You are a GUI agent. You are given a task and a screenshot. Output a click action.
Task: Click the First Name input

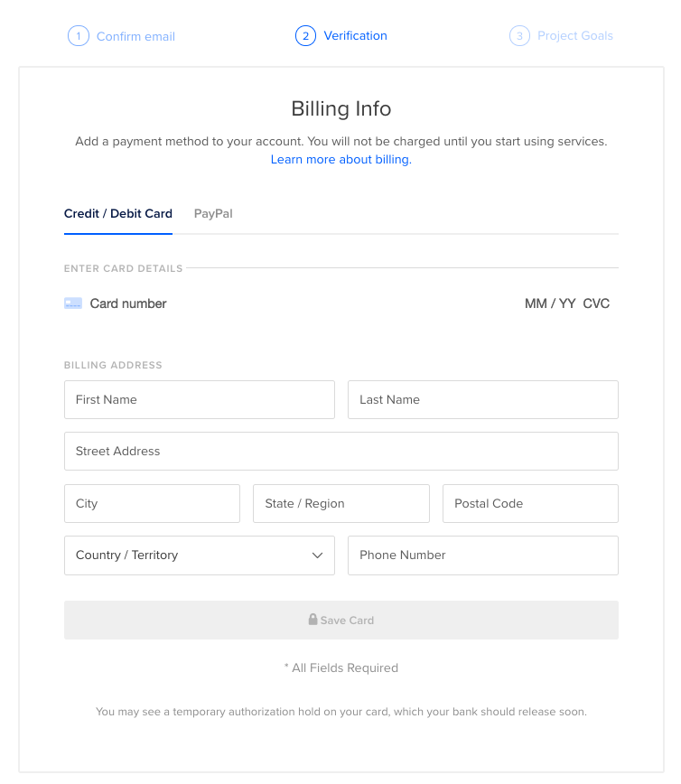(199, 399)
